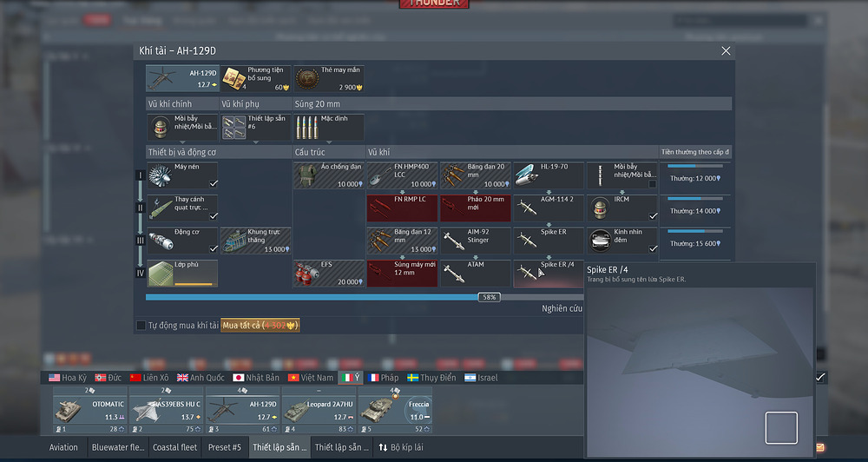Image resolution: width=868 pixels, height=462 pixels.
Task: Select the Coastal fleet preset tab
Action: pyautogui.click(x=175, y=447)
